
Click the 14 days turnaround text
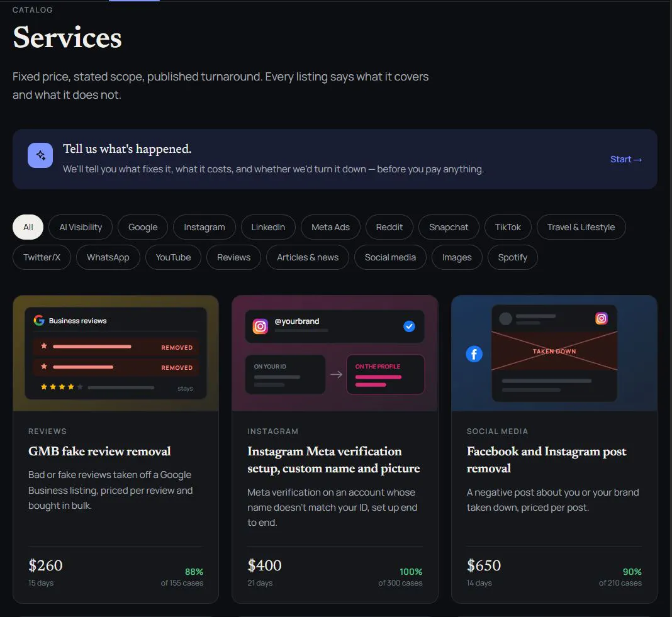tap(479, 582)
